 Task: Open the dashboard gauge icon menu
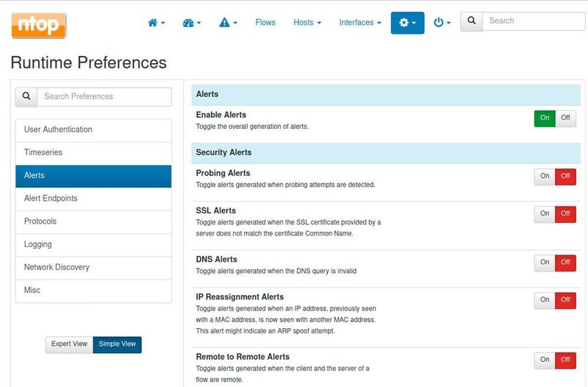point(192,23)
